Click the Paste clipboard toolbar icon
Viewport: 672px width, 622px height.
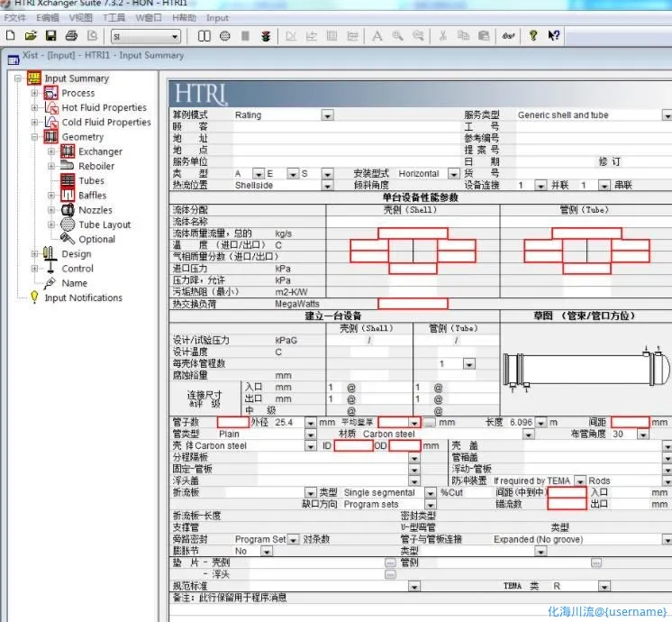point(484,35)
